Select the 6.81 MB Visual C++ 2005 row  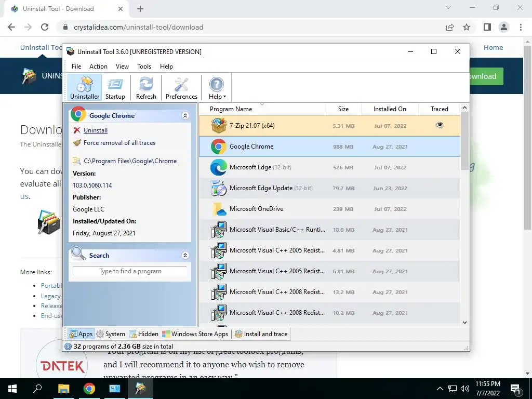[329, 271]
